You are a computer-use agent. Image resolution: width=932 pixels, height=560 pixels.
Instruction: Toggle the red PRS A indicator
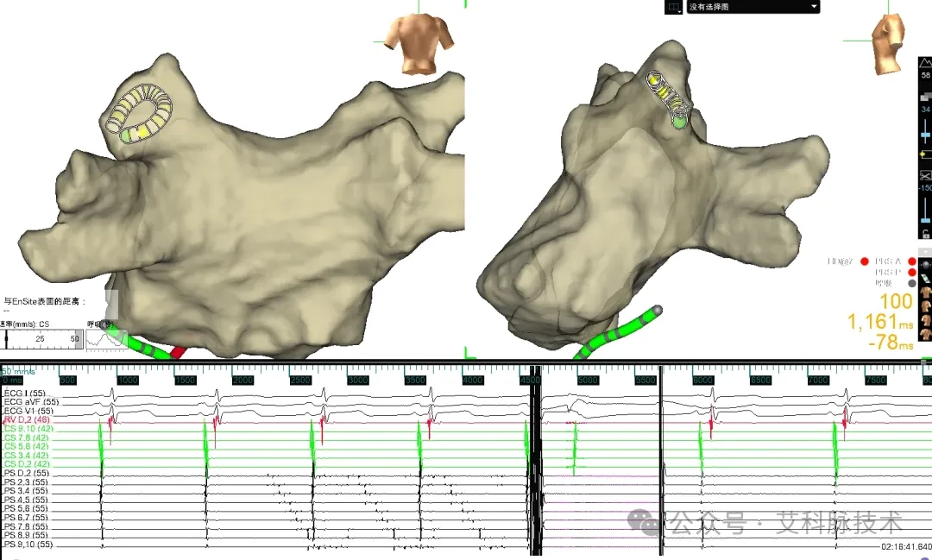(x=912, y=261)
